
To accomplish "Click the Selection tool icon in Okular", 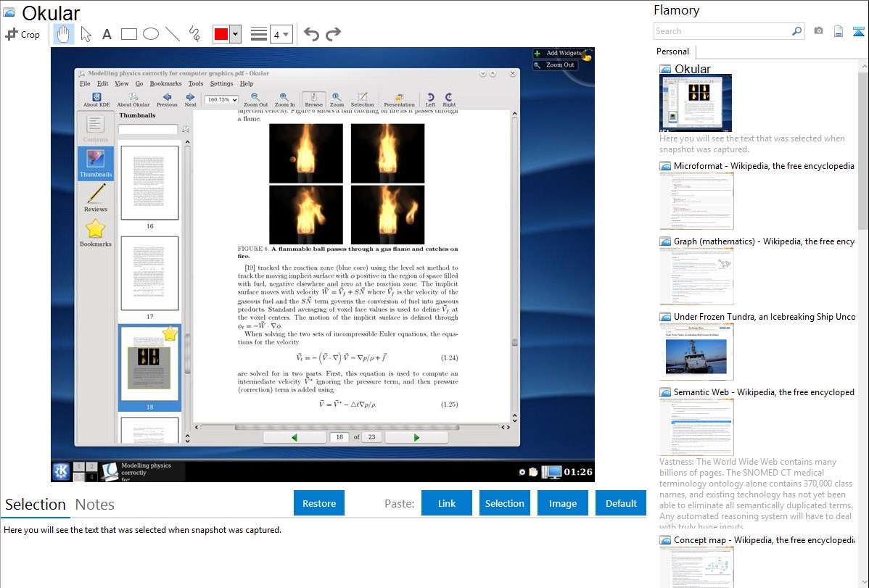I will click(363, 100).
